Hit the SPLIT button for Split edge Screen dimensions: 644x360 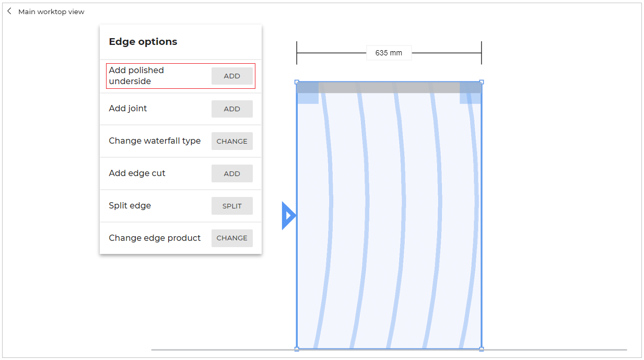click(x=232, y=206)
